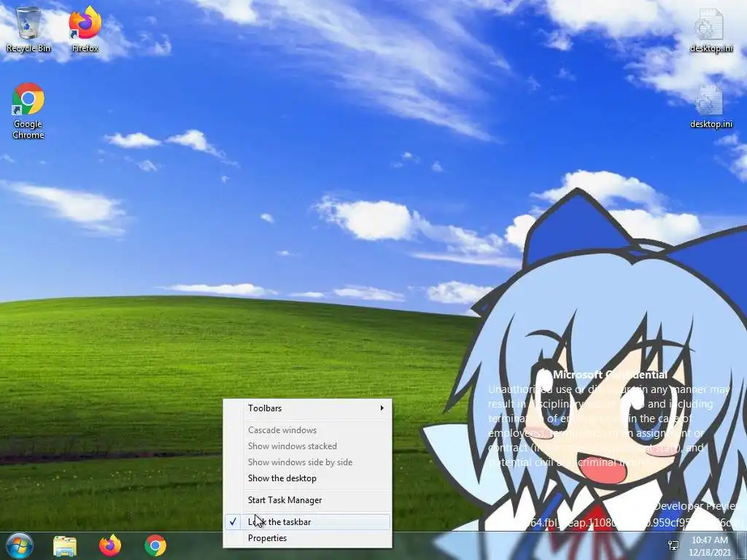Click the Cascade windows menu entry
Image resolution: width=747 pixels, height=560 pixels.
point(307,430)
